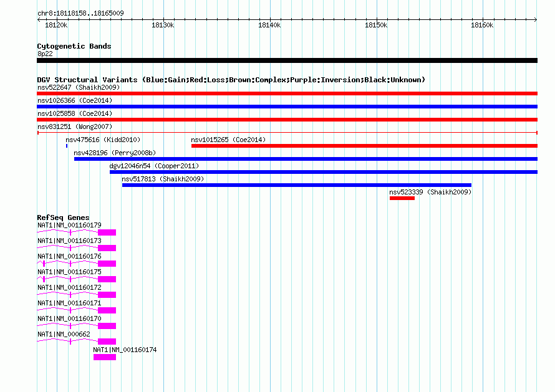The height and width of the screenshot is (392, 555).
Task: Click the DGV Structural Variants track title
Action: point(231,80)
